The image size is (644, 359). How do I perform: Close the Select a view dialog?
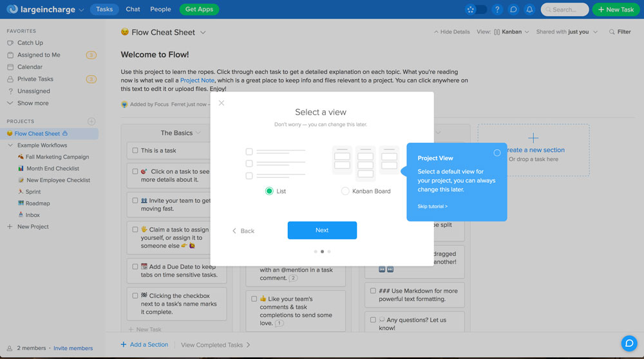coord(222,103)
